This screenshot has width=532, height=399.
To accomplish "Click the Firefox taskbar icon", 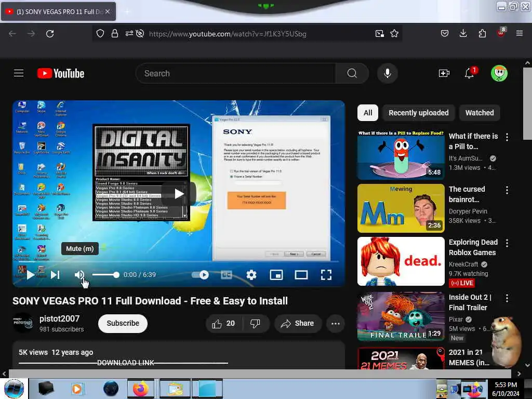I will [141, 389].
